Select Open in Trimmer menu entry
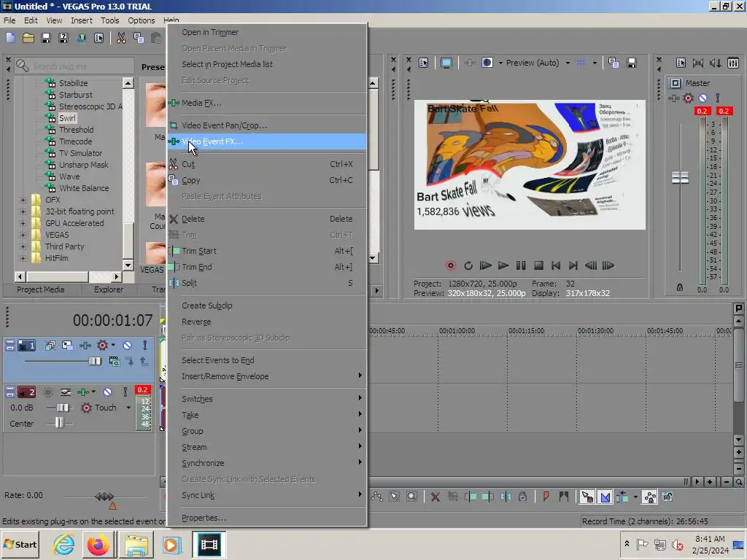 click(x=268, y=32)
